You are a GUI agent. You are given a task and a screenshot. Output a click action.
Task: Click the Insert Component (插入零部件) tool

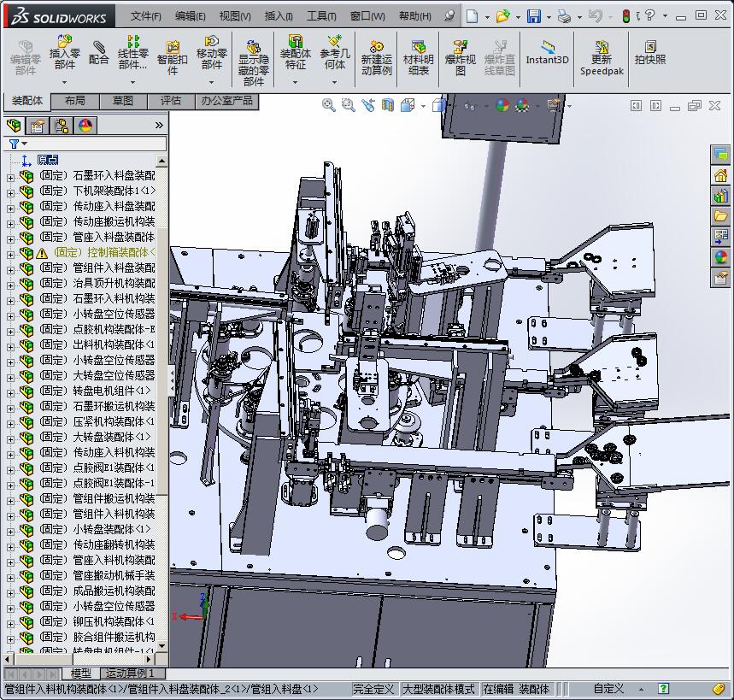coord(64,51)
